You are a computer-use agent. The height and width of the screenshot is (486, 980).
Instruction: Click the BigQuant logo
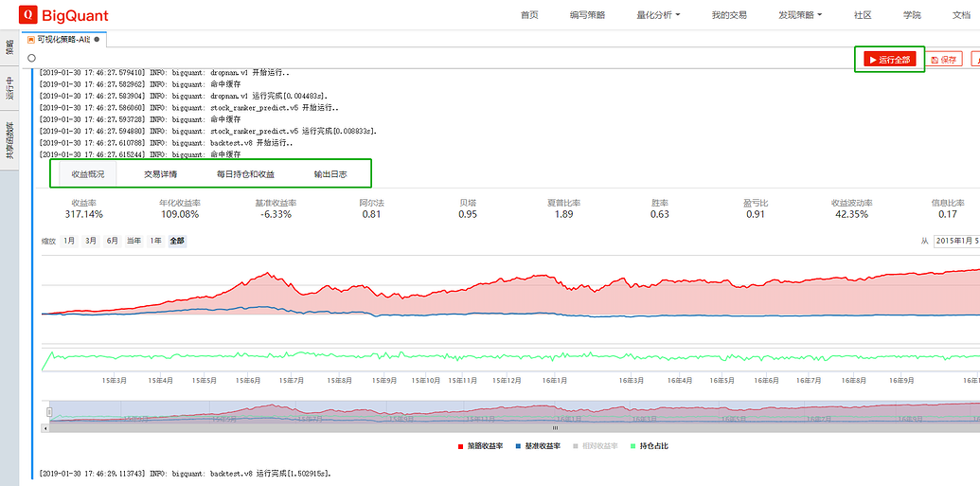tap(63, 15)
